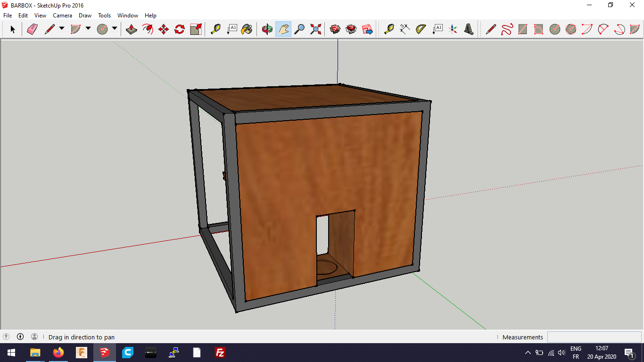644x362 pixels.
Task: Select the Zoom magnifier tool
Action: tap(299, 29)
